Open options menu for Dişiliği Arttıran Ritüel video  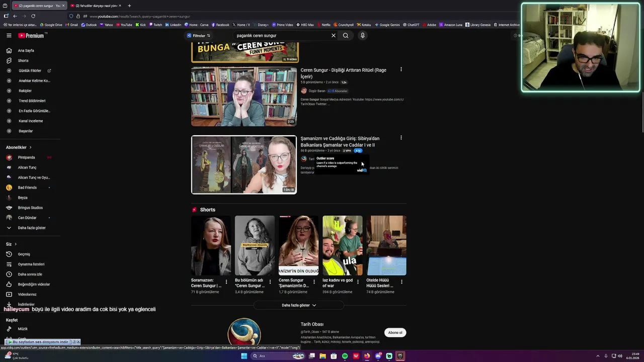tap(401, 69)
